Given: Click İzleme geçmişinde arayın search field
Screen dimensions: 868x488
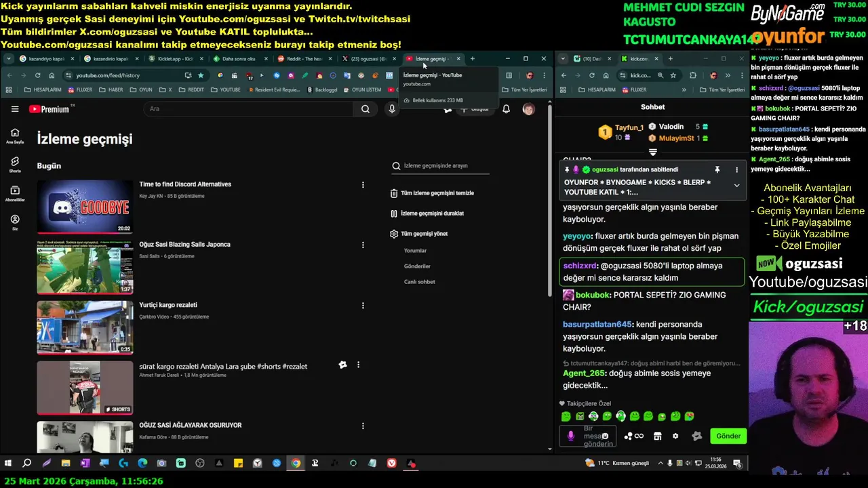Looking at the screenshot, I should (440, 166).
